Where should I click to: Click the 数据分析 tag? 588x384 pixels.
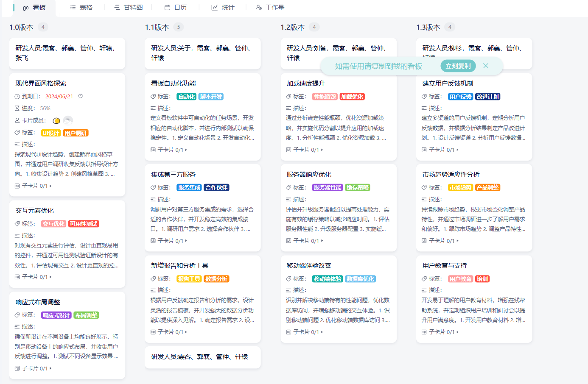click(217, 279)
